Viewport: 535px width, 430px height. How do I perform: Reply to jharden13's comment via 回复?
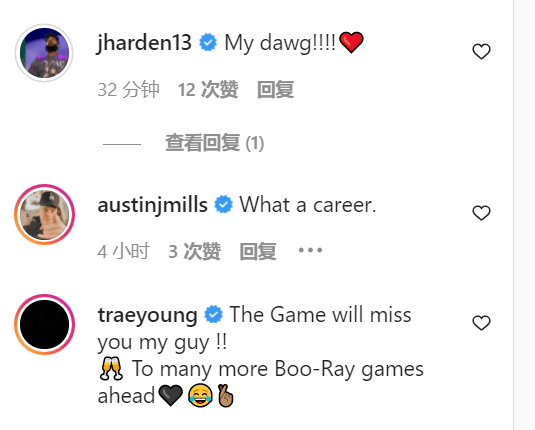275,89
